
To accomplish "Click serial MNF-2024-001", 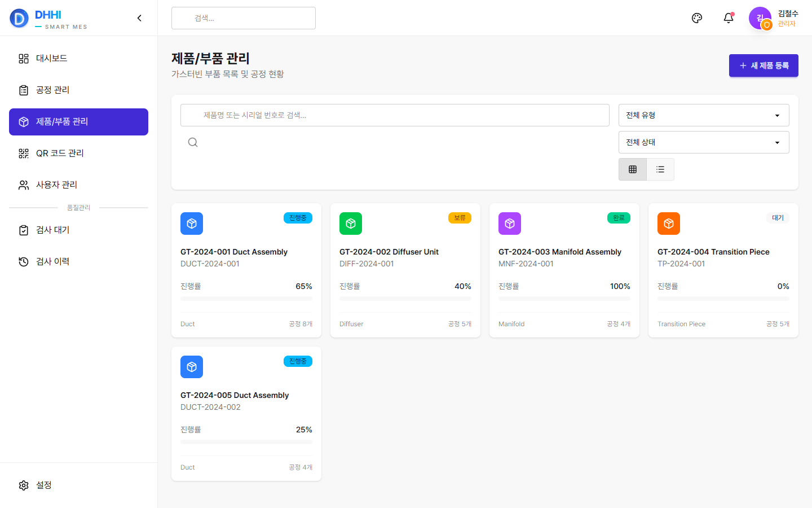I will [x=526, y=264].
